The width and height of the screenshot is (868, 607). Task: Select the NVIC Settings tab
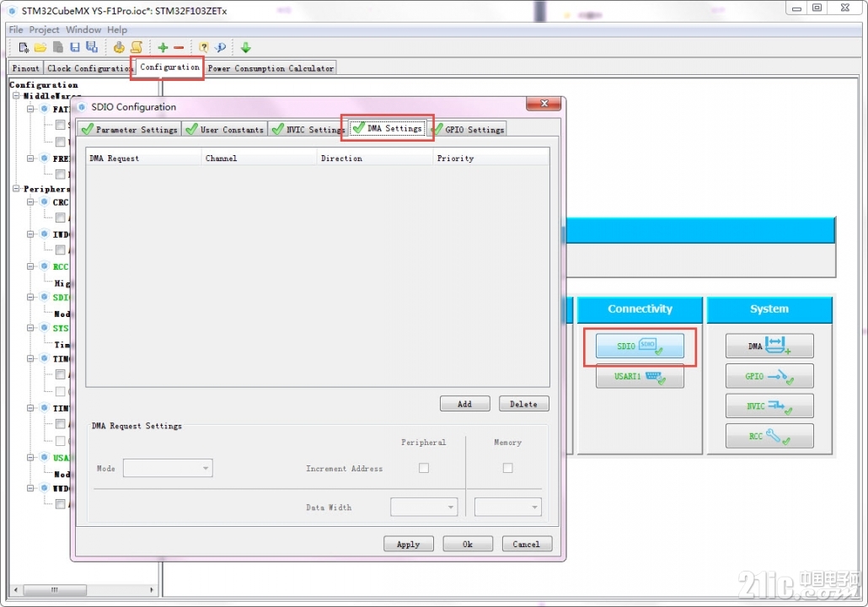pyautogui.click(x=308, y=129)
